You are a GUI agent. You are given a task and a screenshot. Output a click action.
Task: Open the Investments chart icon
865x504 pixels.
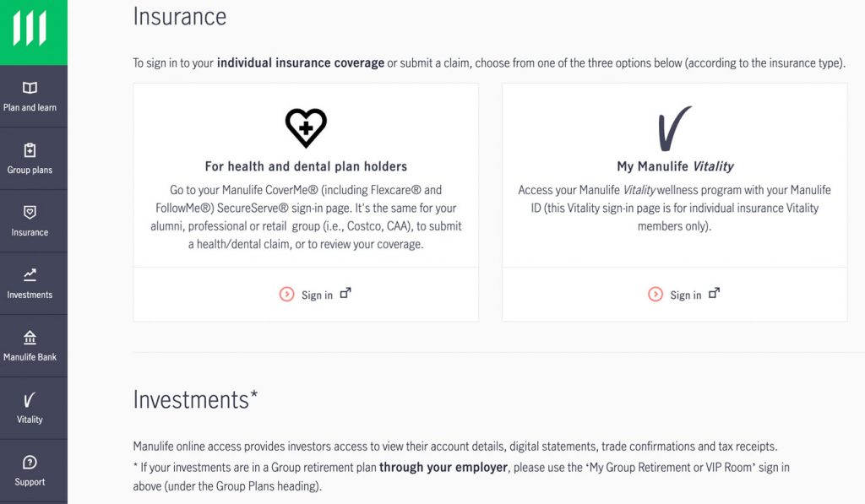[x=30, y=274]
